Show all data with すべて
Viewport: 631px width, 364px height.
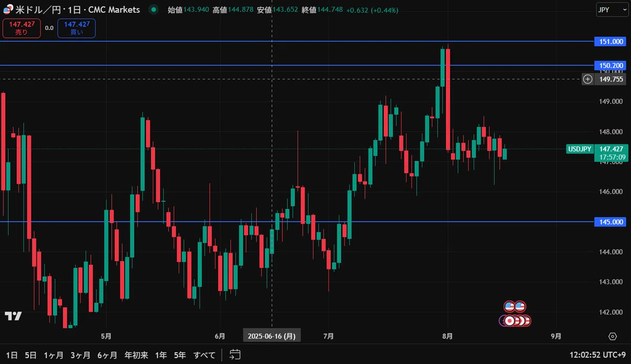(x=205, y=355)
